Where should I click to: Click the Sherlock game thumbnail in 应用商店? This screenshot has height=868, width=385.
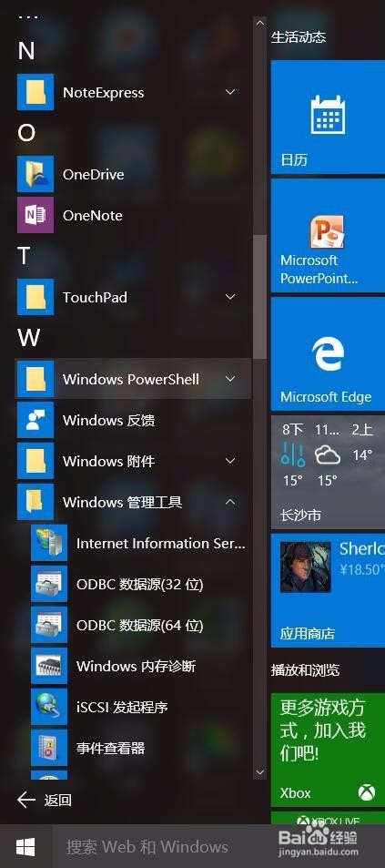click(305, 567)
